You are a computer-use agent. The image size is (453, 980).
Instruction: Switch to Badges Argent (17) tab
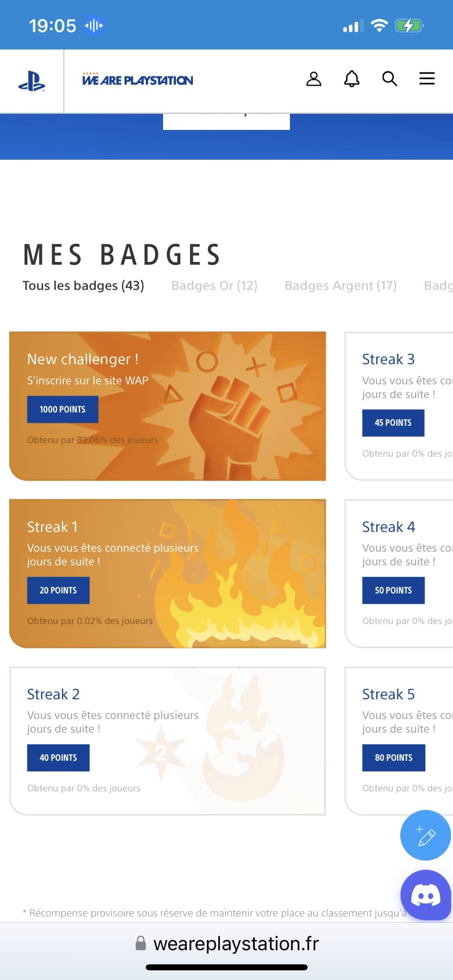coord(341,286)
